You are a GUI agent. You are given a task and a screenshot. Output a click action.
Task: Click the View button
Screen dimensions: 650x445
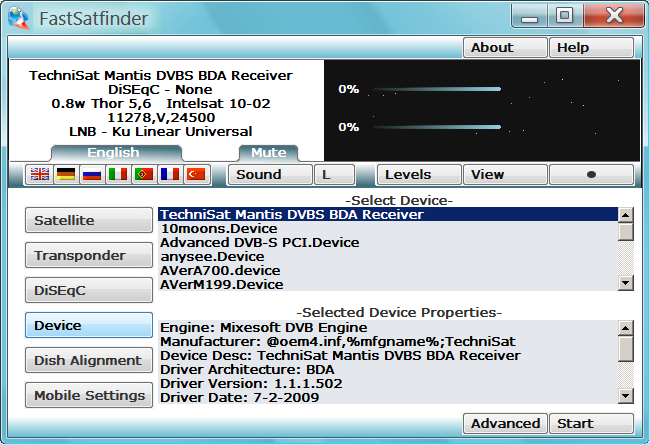coord(505,175)
